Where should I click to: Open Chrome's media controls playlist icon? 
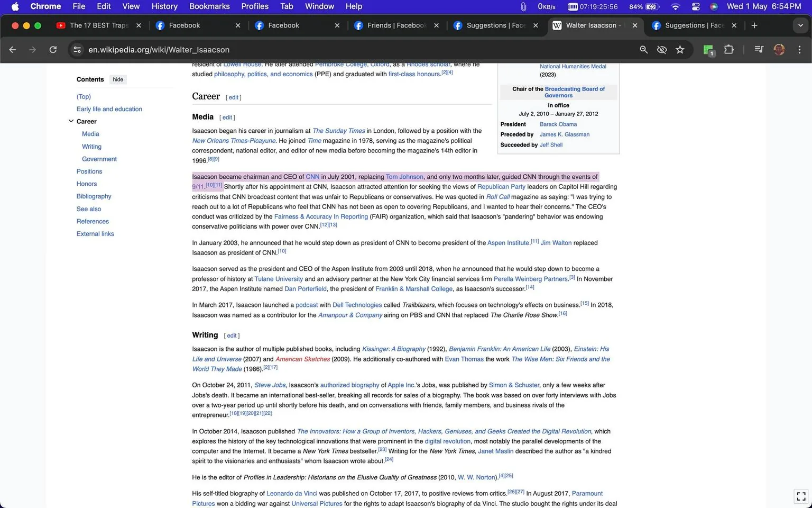point(759,49)
